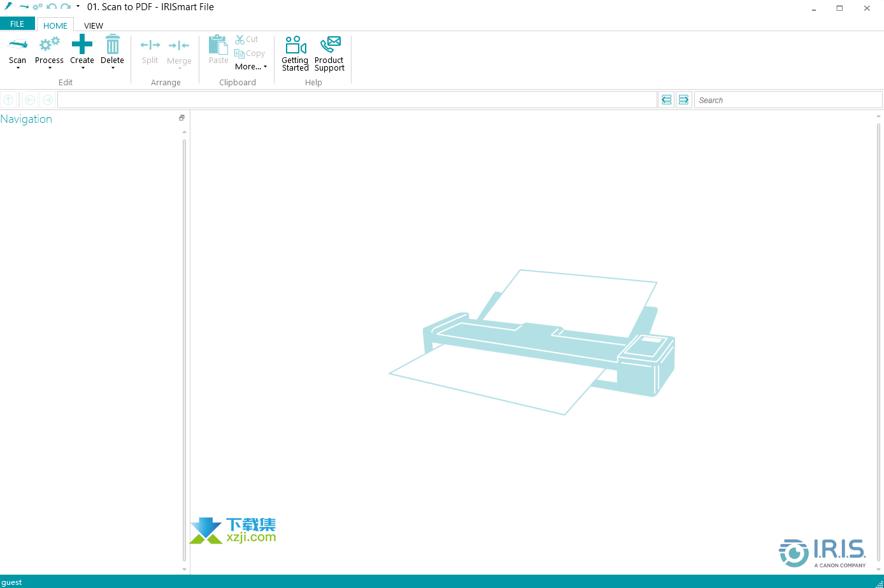Click the Copy button in Clipboard group
The width and height of the screenshot is (884, 588).
(x=250, y=53)
